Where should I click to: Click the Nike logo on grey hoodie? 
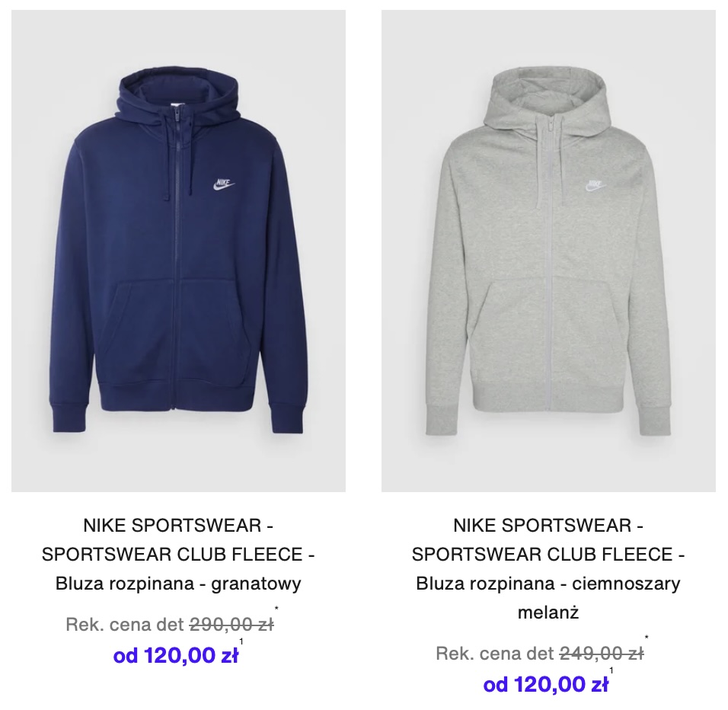pyautogui.click(x=595, y=185)
